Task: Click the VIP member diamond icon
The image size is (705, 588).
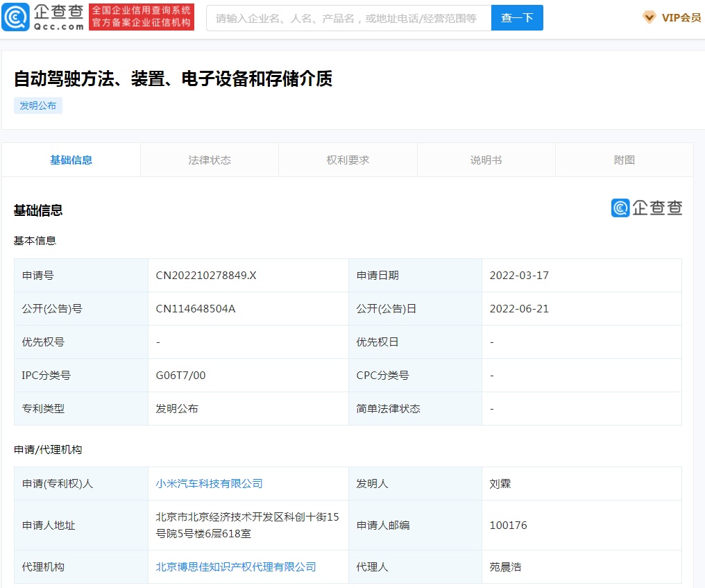Action: pyautogui.click(x=649, y=17)
